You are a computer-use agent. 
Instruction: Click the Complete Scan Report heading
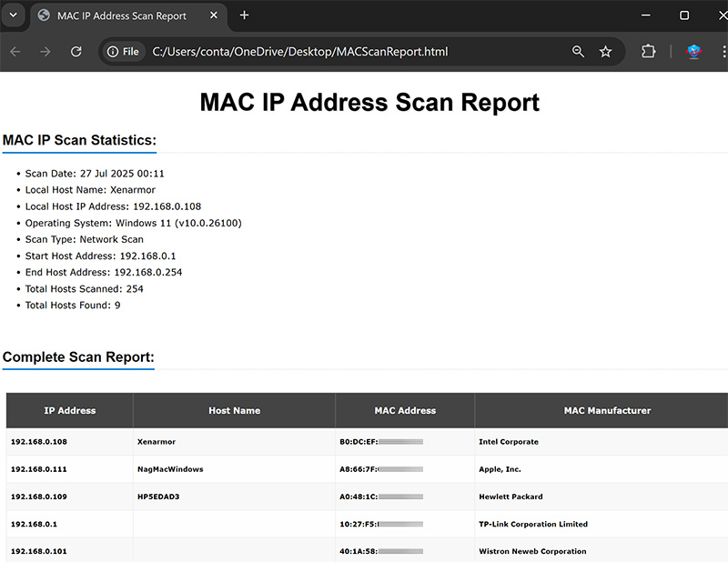78,356
